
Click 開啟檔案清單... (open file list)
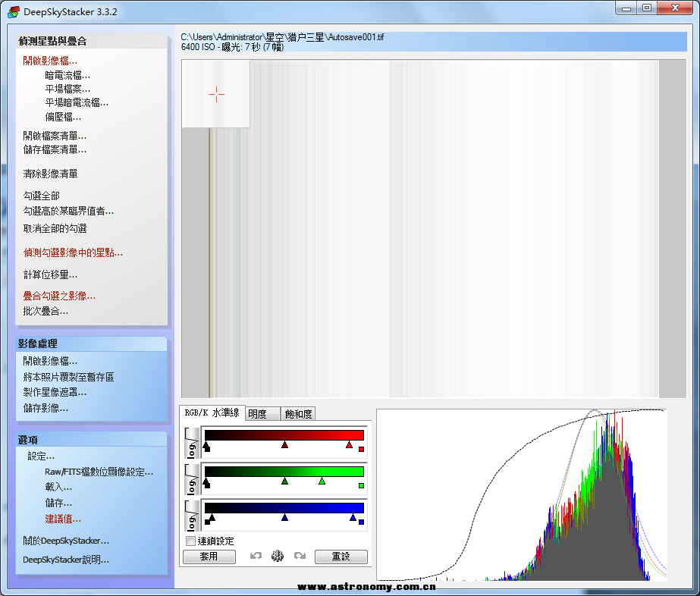[x=55, y=136]
